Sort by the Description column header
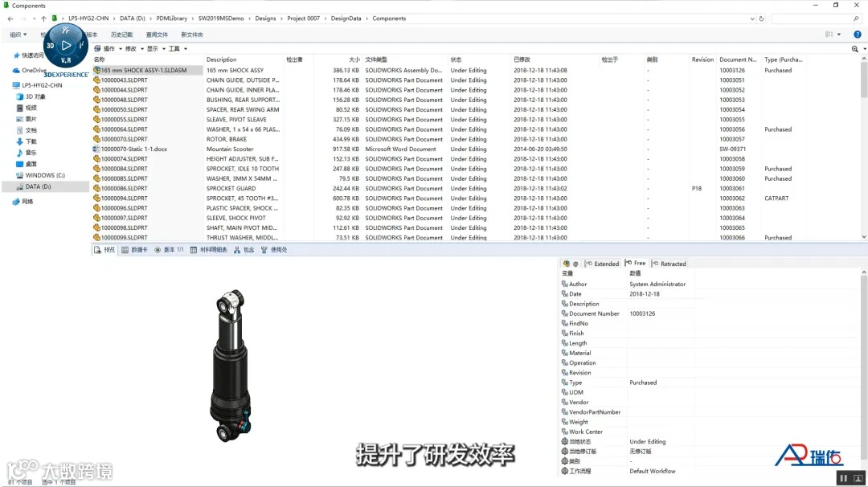 point(222,59)
